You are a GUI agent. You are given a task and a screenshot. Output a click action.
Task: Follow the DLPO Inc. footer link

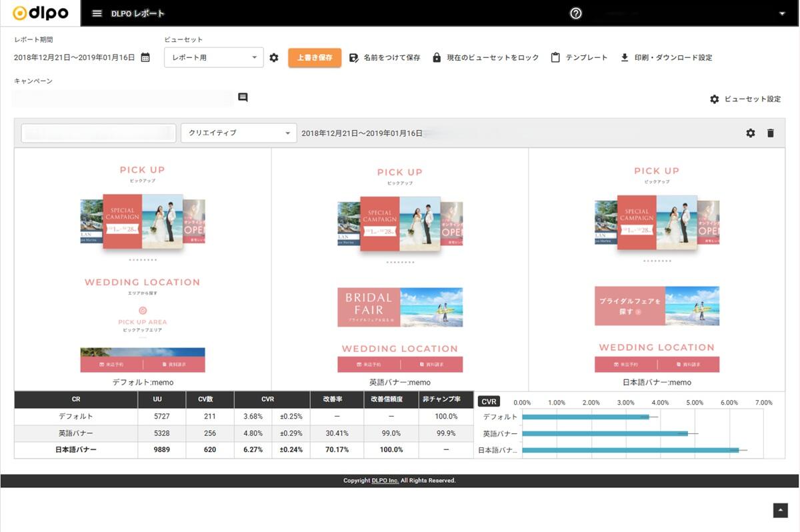385,481
